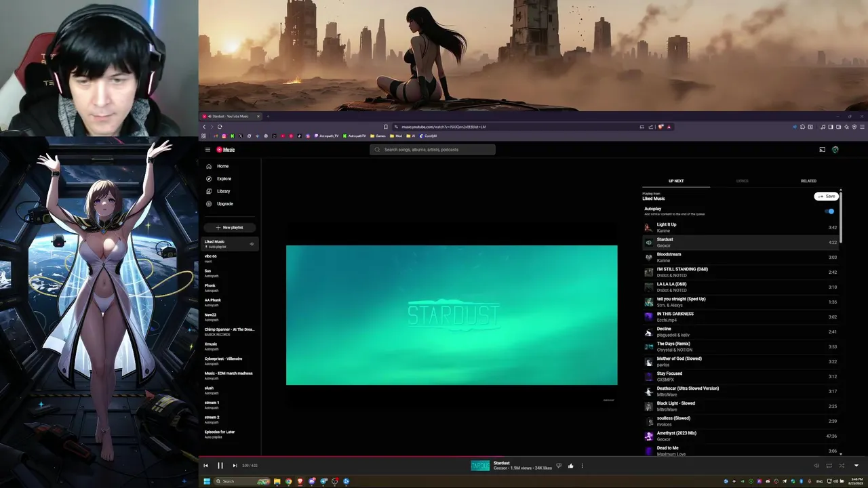This screenshot has width=868, height=488.
Task: Focus the search songs, albums, artists field
Action: pos(433,150)
